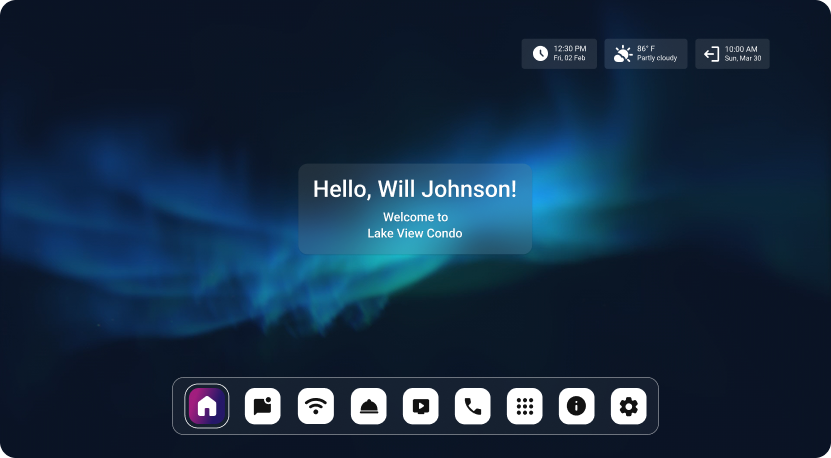
Task: Click the clock icon in time widget
Action: pyautogui.click(x=540, y=54)
